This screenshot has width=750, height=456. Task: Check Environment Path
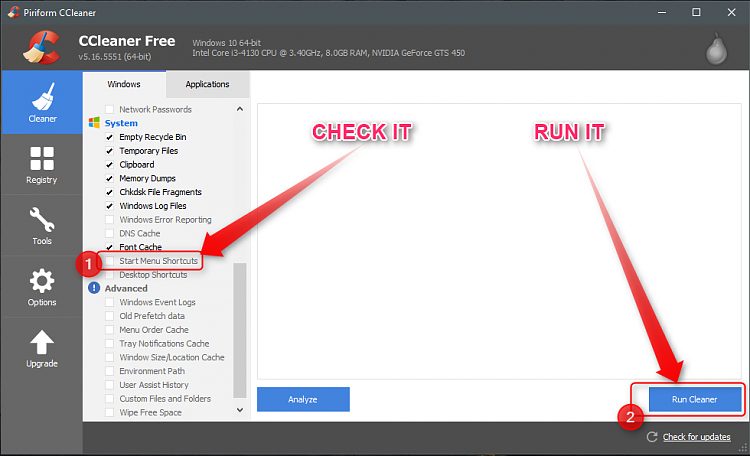(x=110, y=371)
